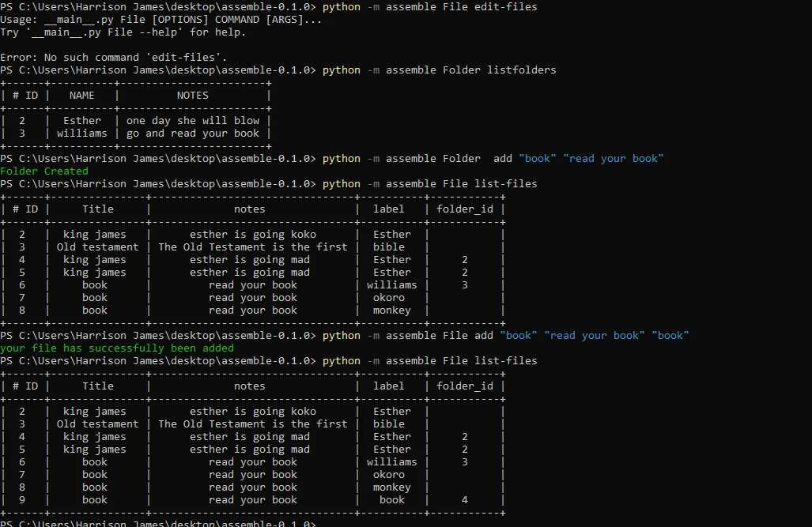Select title "book" in upper table row 7
The image size is (812, 527).
tap(95, 298)
